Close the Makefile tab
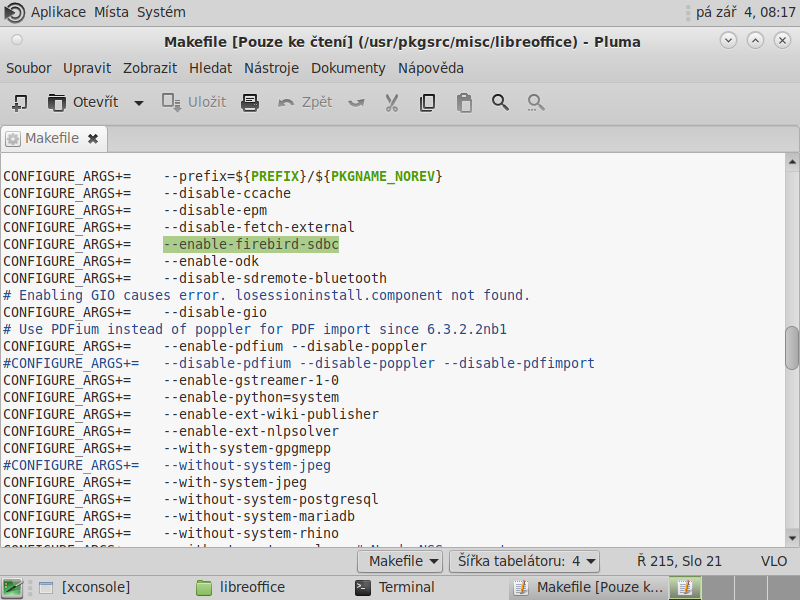Viewport: 800px width, 600px height. (93, 138)
